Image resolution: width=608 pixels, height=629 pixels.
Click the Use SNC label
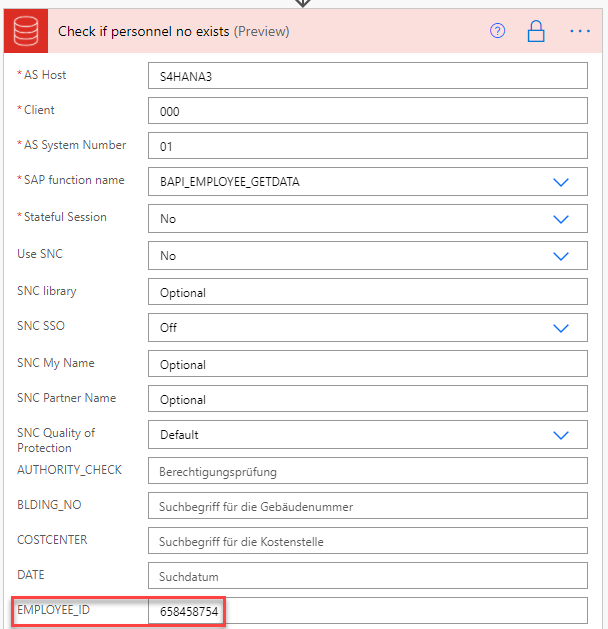(40, 254)
